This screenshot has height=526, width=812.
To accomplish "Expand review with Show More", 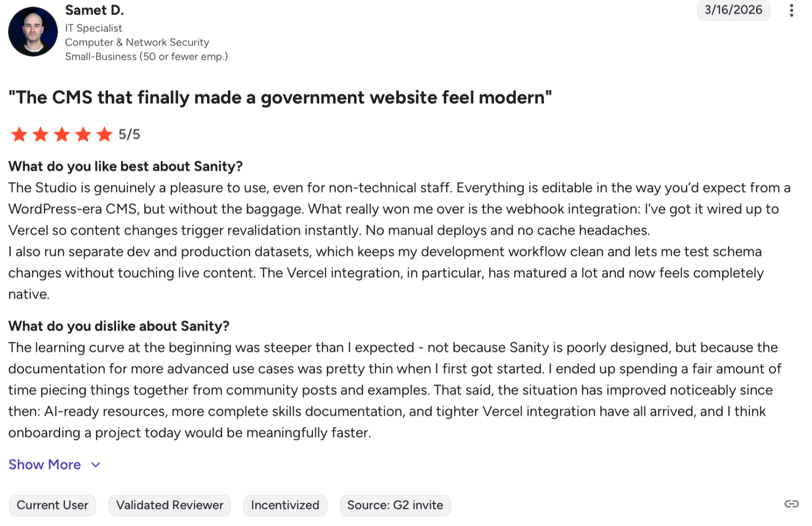I will tap(45, 464).
